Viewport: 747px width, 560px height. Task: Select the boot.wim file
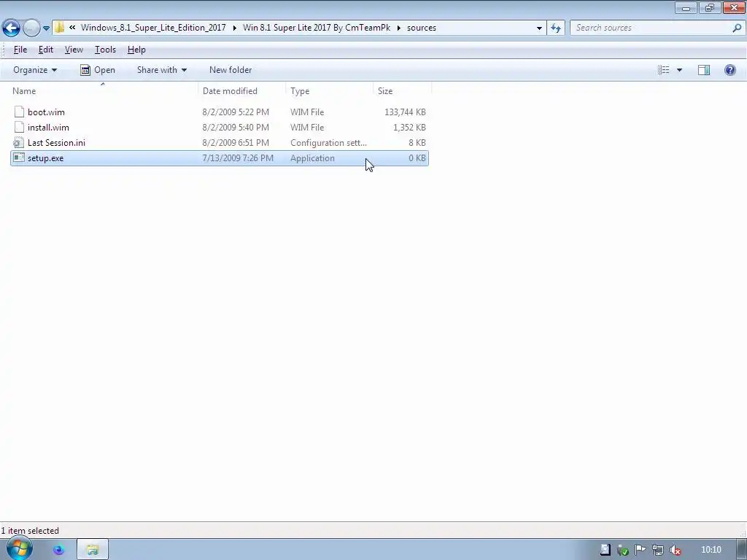click(x=219, y=112)
